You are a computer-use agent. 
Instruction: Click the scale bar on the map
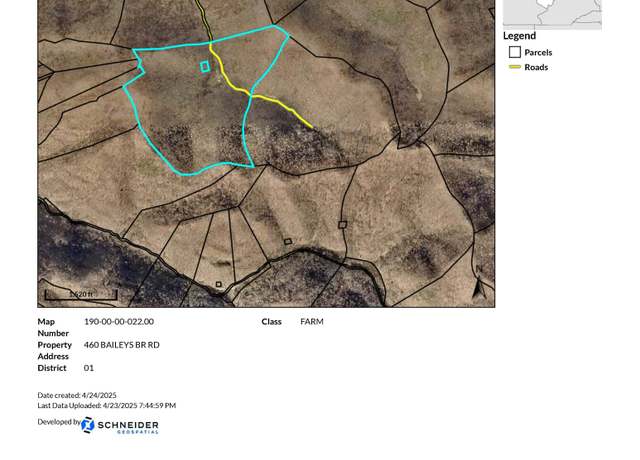coord(81,295)
